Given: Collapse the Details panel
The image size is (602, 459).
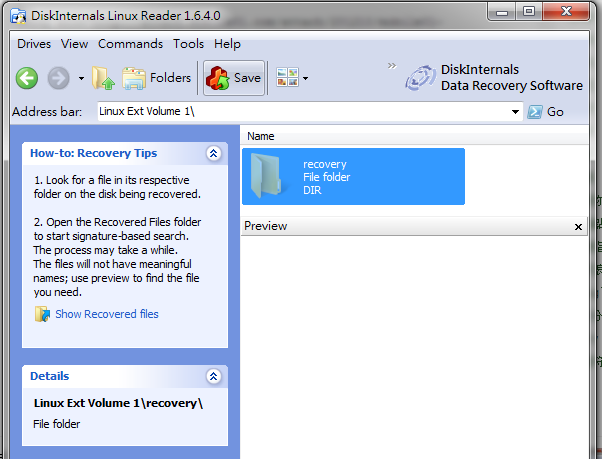Looking at the screenshot, I should 213,376.
